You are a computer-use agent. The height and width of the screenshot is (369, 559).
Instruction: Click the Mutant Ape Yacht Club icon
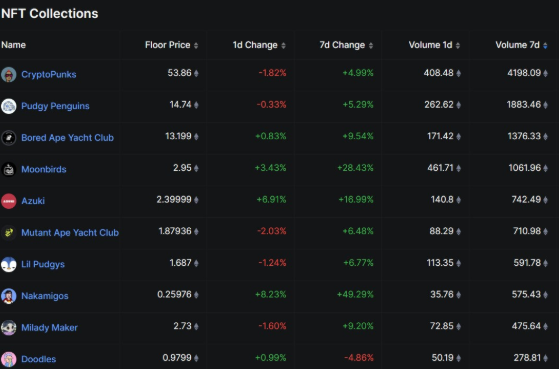pyautogui.click(x=9, y=232)
